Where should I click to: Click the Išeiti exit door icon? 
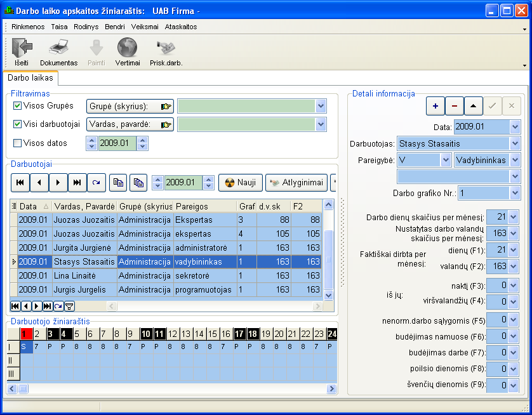click(x=22, y=48)
